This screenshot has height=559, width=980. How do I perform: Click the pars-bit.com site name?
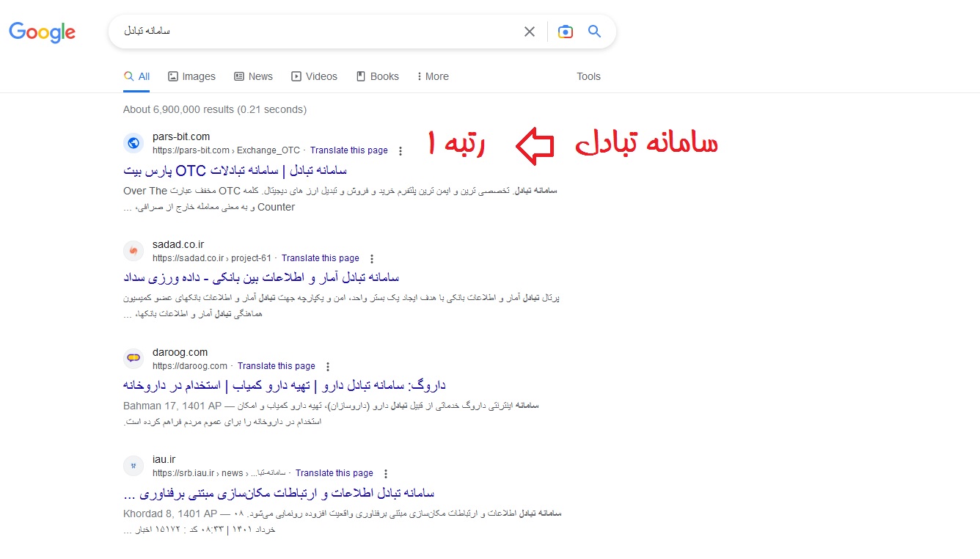(x=181, y=136)
